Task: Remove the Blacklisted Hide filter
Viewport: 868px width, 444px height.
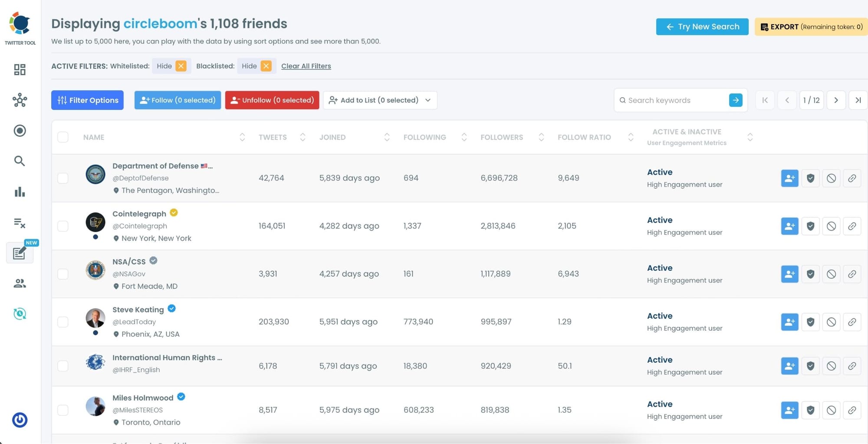Action: 266,66
